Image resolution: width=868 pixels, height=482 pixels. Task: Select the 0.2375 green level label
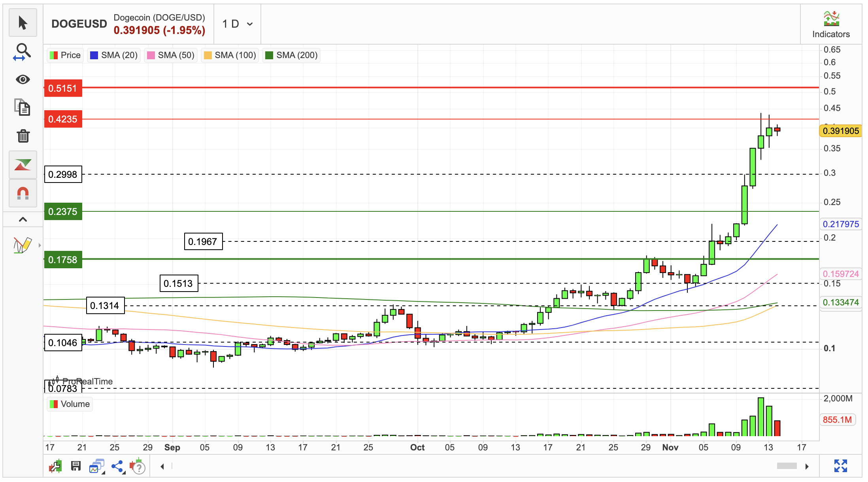pos(63,211)
